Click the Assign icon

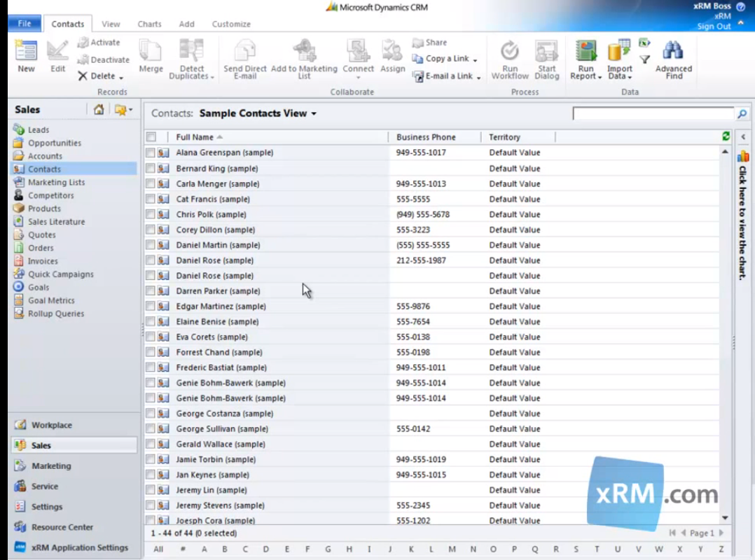click(392, 50)
